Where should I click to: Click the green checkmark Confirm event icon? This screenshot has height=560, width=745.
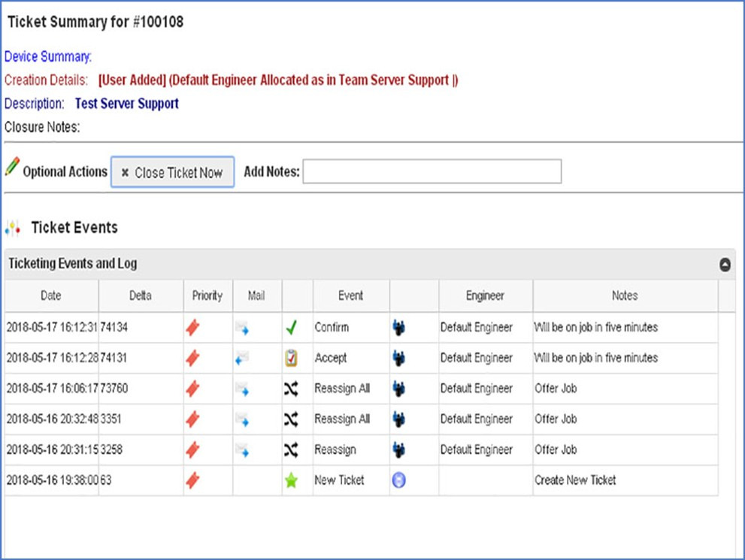pos(291,327)
